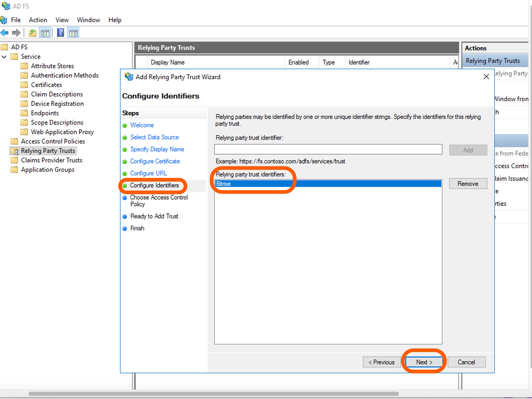532x399 pixels.
Task: Collapse the Service tree node
Action: tap(4, 57)
